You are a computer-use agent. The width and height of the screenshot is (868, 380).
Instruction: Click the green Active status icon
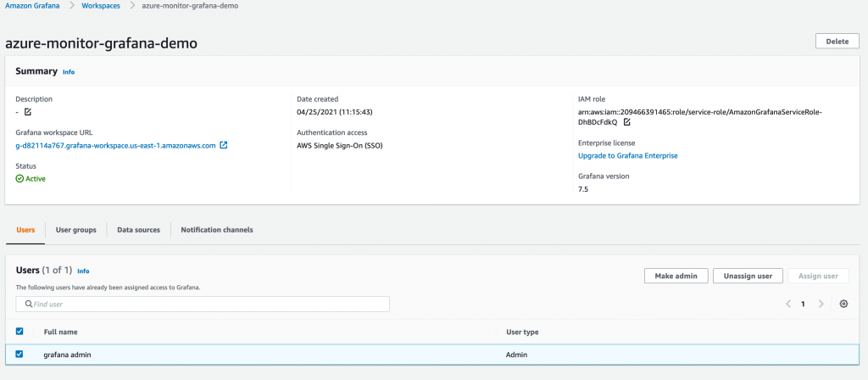click(19, 179)
